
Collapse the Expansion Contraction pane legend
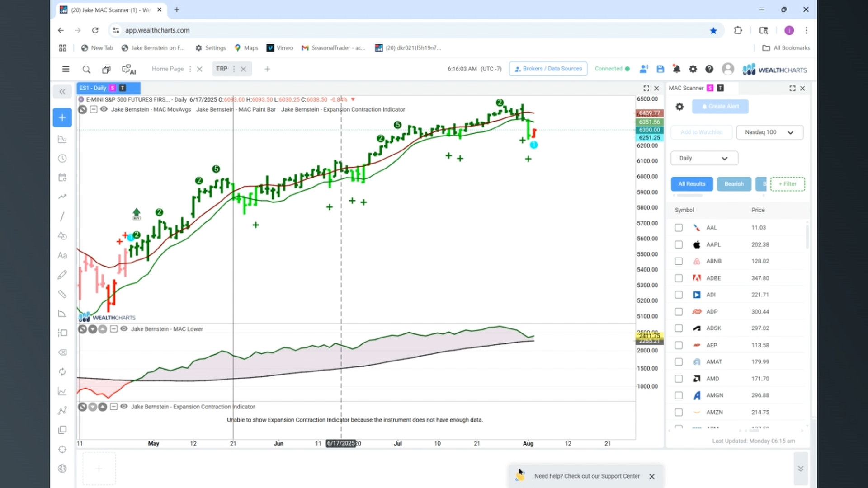pos(113,406)
